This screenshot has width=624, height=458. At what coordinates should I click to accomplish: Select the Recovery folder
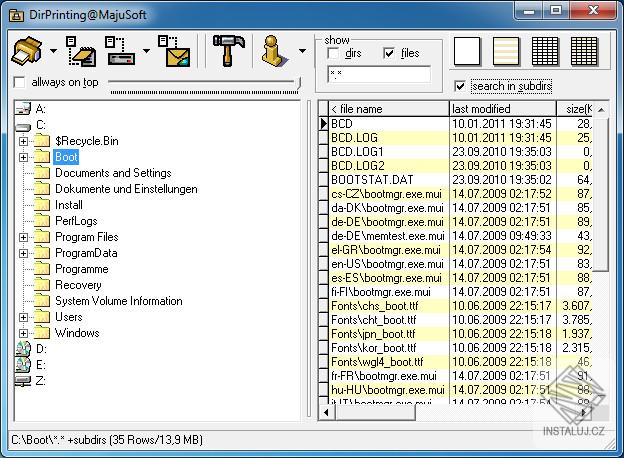(x=78, y=285)
